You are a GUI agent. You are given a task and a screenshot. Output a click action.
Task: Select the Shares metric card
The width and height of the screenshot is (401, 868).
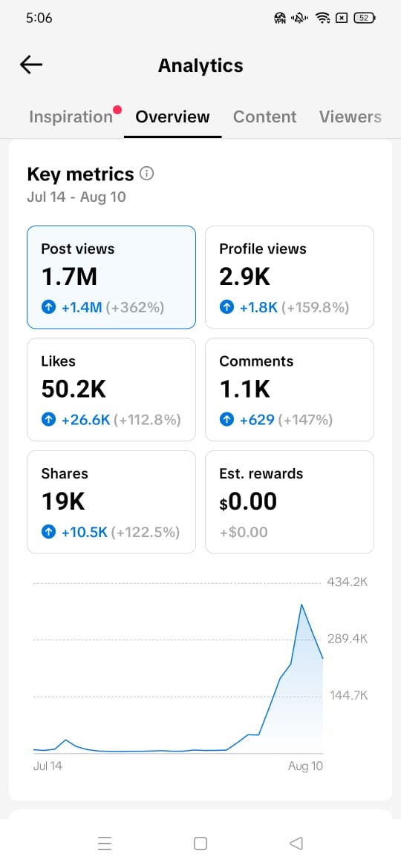pyautogui.click(x=111, y=502)
